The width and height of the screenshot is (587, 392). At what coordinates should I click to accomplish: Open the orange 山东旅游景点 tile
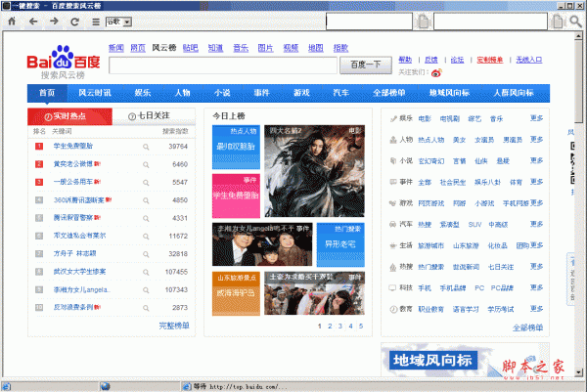point(236,293)
